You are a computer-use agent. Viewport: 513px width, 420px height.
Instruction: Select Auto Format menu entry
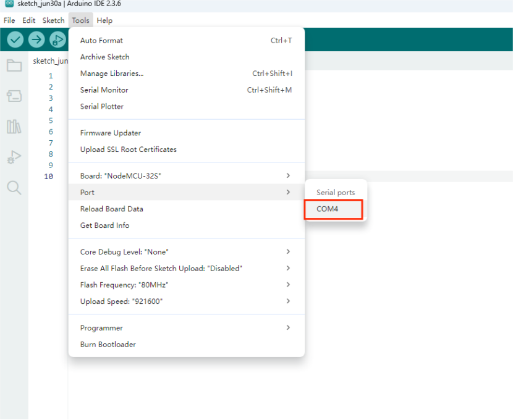pyautogui.click(x=101, y=41)
